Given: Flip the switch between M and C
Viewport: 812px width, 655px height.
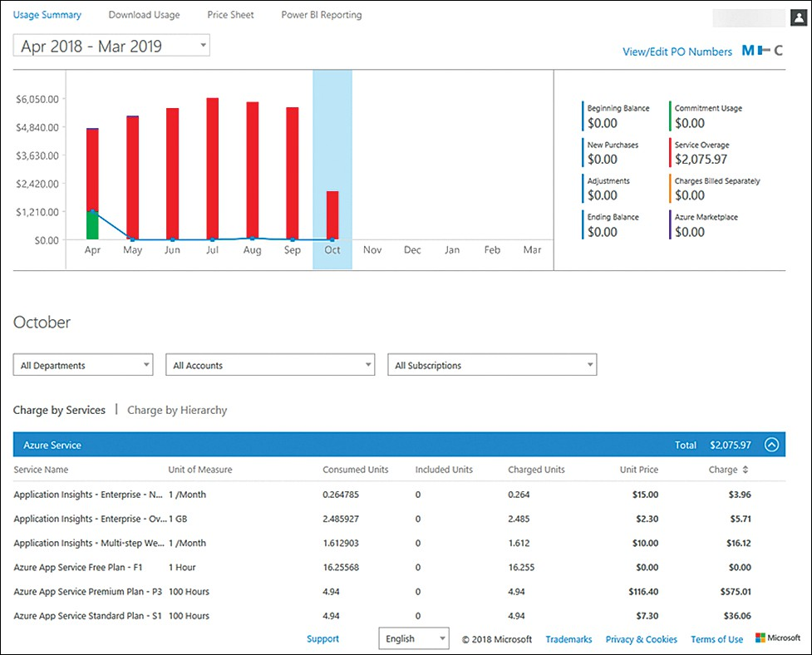Looking at the screenshot, I should pyautogui.click(x=764, y=50).
